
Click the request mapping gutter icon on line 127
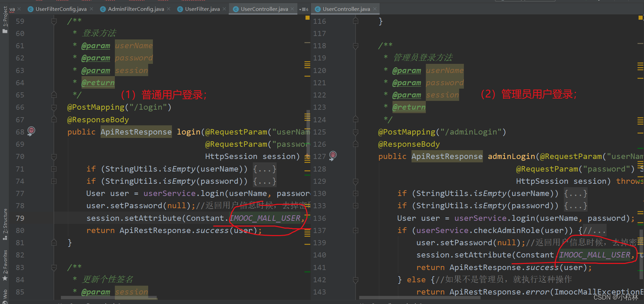click(x=333, y=156)
